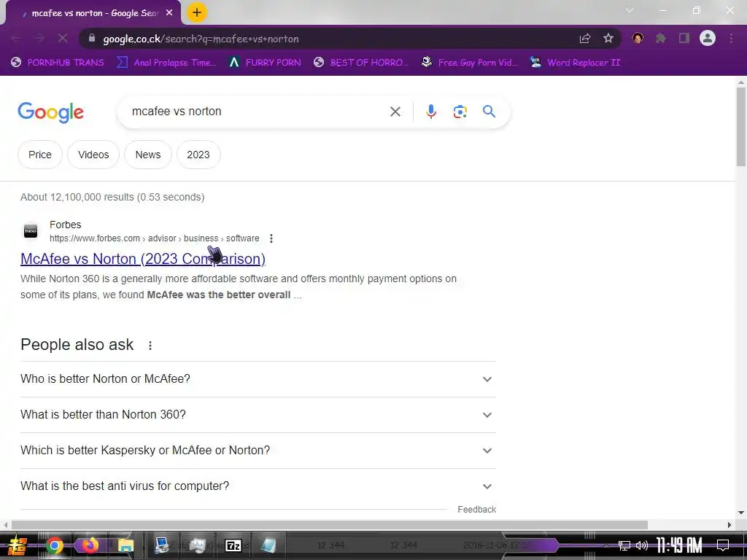The height and width of the screenshot is (560, 747).
Task: Search by image with Lens
Action: click(x=460, y=112)
